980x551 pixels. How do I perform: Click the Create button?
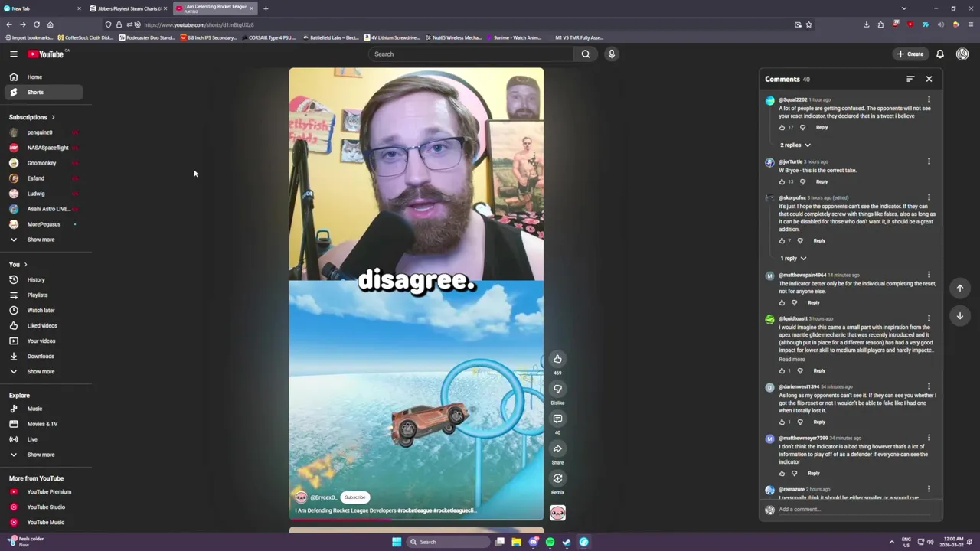[x=911, y=54]
